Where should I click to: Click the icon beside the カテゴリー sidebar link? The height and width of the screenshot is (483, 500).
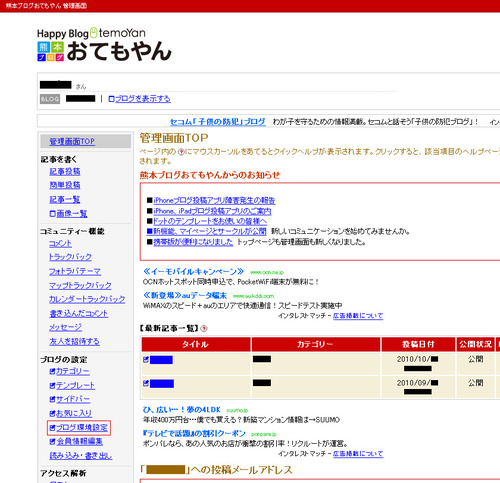point(52,371)
